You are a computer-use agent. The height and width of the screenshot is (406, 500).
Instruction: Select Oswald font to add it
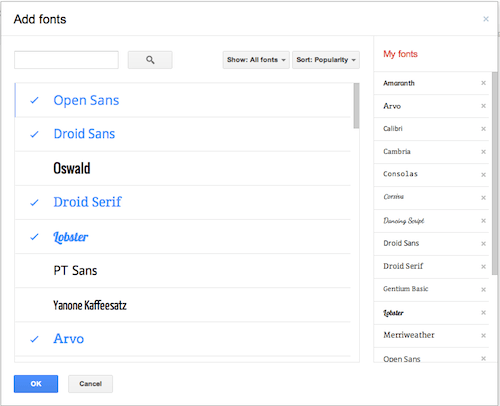tap(183, 168)
